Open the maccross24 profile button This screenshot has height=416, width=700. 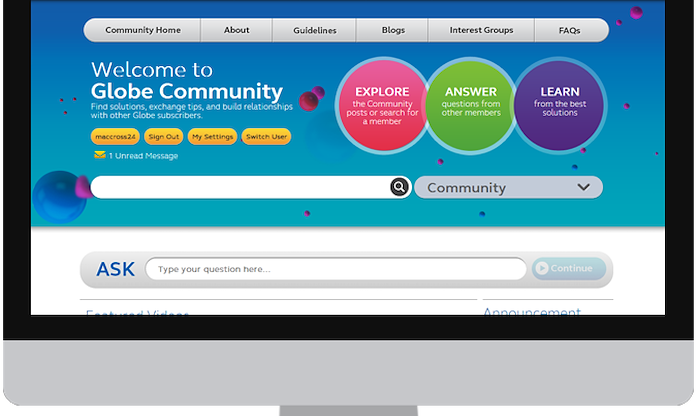[x=115, y=137]
